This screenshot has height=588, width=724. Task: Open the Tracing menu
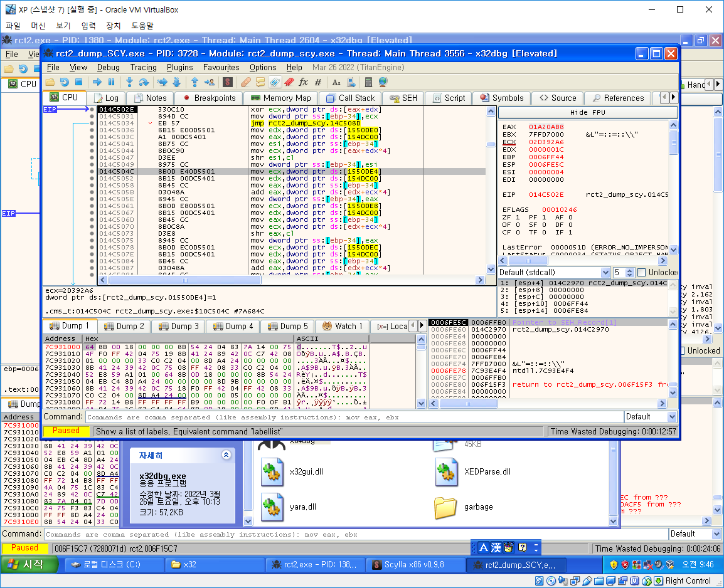point(143,67)
